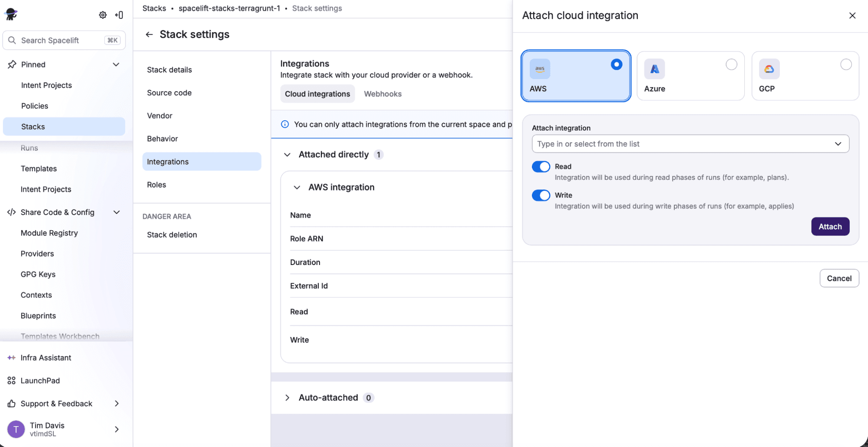Open Intent Projects under Pinned
The height and width of the screenshot is (447, 868).
46,85
